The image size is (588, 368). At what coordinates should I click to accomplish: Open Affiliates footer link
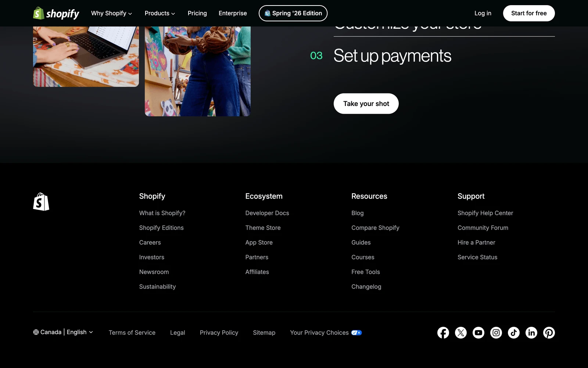(257, 272)
